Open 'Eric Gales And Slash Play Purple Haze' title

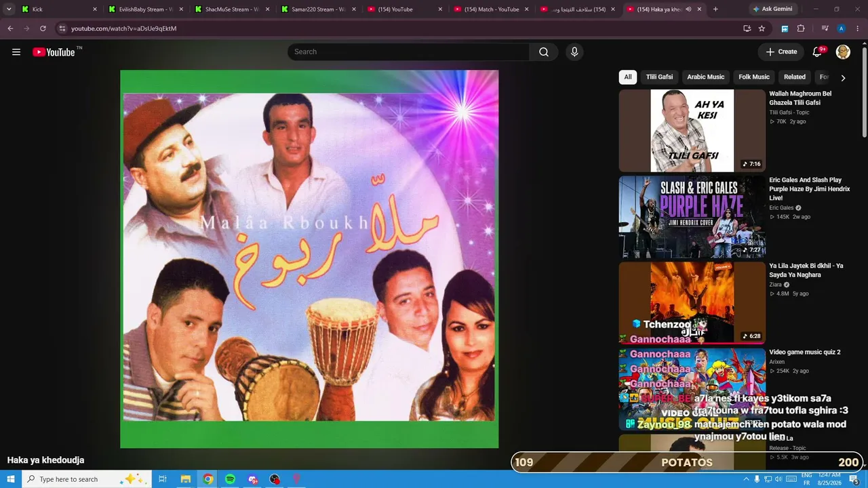[810, 189]
